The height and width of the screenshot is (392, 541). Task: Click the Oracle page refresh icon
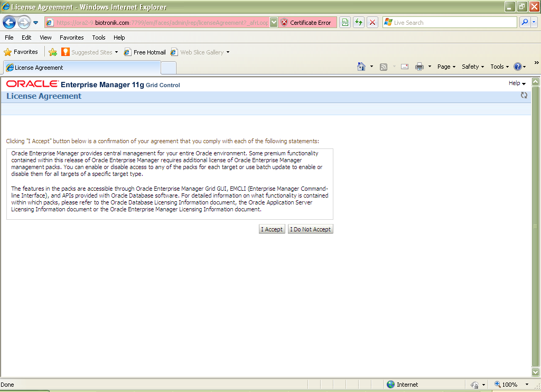coord(524,95)
